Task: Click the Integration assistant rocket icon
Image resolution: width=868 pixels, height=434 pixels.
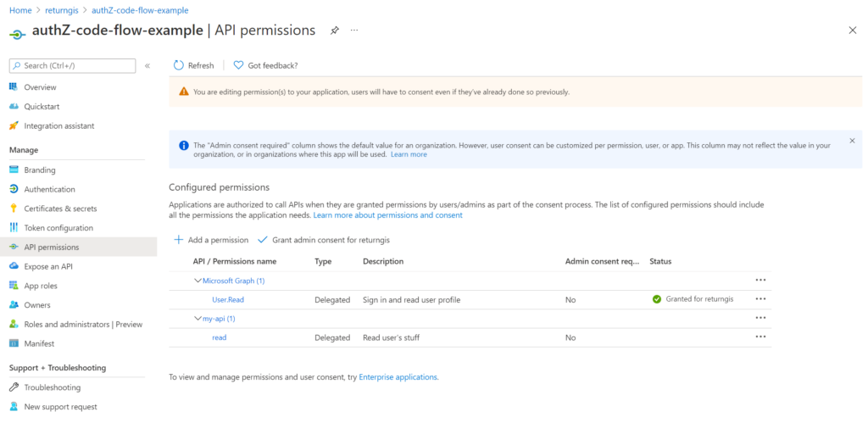Action: (x=14, y=125)
